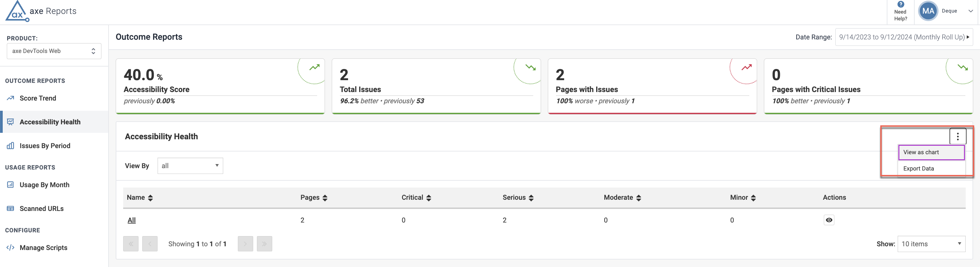Click the Issues By Period chart icon
Image resolution: width=980 pixels, height=267 pixels.
coord(10,146)
